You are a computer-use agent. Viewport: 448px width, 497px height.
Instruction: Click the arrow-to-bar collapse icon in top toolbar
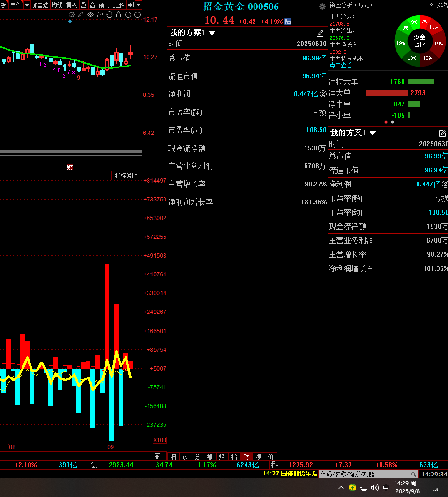click(131, 5)
